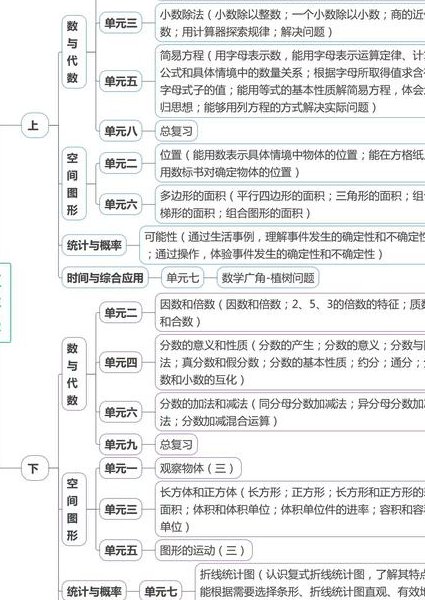Screen dimensions: 425x600
Task: Select the 小数除法 description box
Action: [x=290, y=23]
